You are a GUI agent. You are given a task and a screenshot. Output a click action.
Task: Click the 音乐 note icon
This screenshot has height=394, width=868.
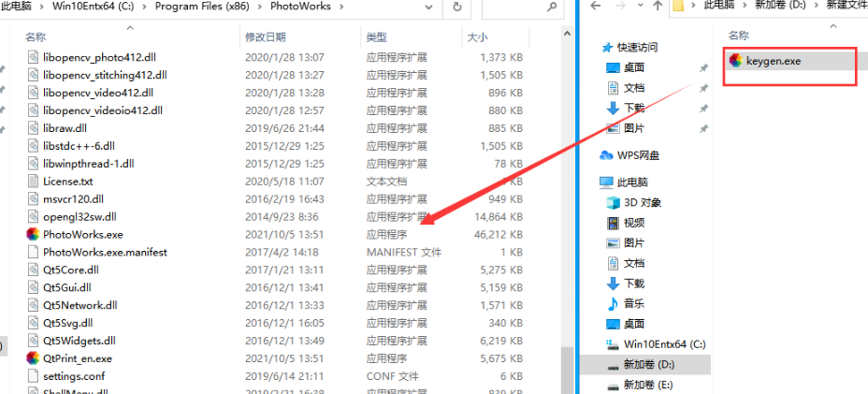[613, 303]
